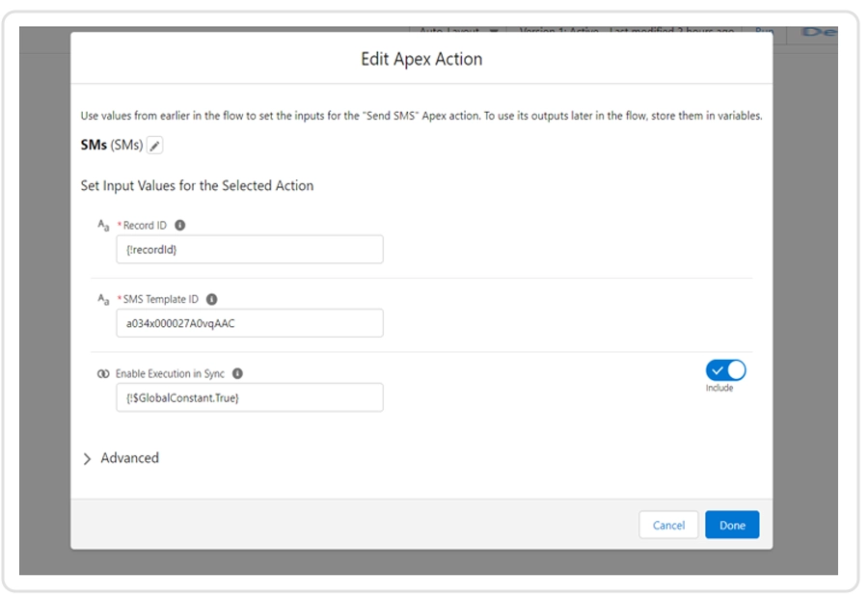Click the pencil edit icon beside SMs
Image resolution: width=868 pixels, height=598 pixels.
click(155, 146)
